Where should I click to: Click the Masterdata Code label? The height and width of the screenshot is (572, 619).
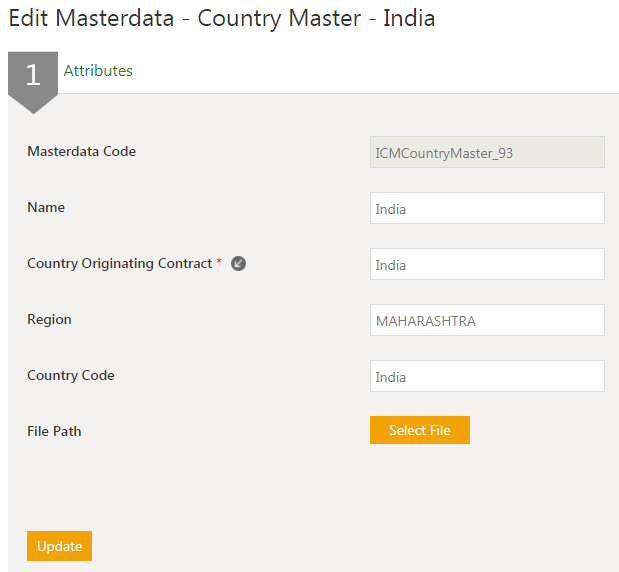click(x=81, y=152)
